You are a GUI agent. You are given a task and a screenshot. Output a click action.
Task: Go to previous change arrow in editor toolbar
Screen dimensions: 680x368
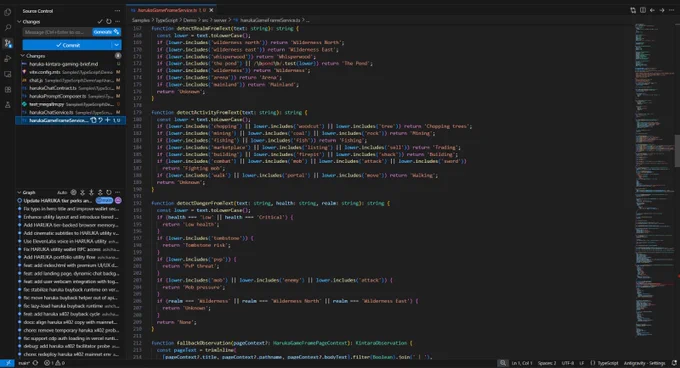click(x=652, y=10)
